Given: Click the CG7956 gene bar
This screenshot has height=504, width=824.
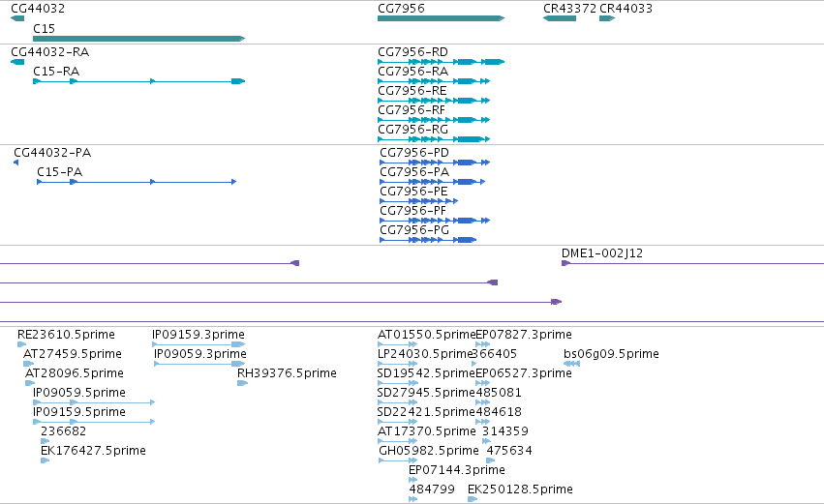Looking at the screenshot, I should (x=441, y=18).
